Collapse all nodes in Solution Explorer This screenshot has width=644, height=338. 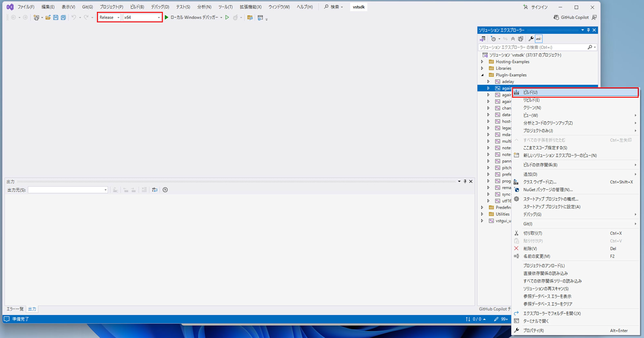pyautogui.click(x=513, y=39)
